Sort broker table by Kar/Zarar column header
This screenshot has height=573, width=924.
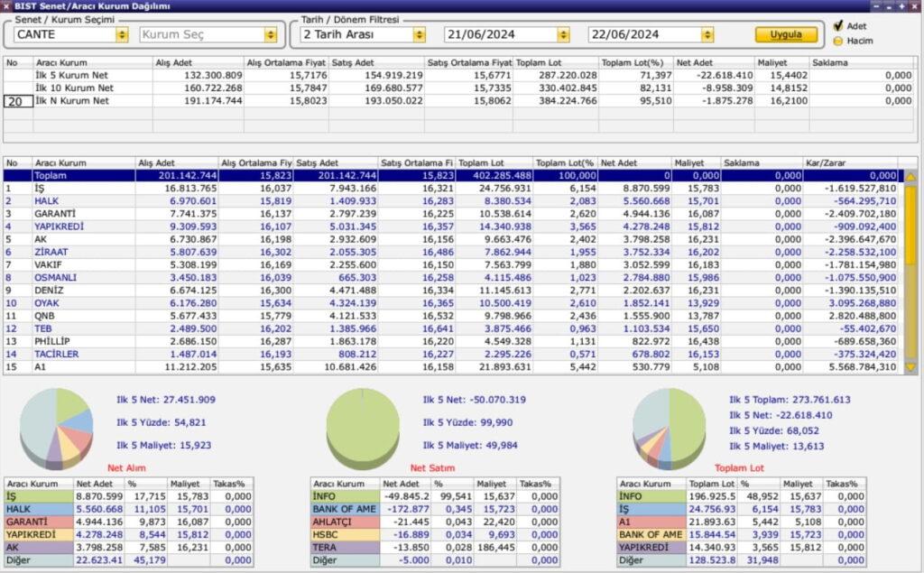click(851, 163)
